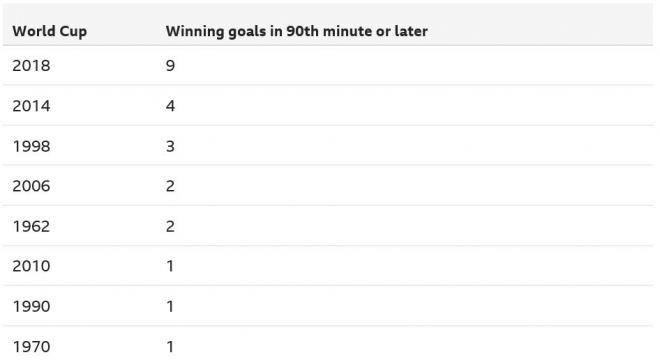
Task: Click the World Cup column header
Action: tap(50, 31)
